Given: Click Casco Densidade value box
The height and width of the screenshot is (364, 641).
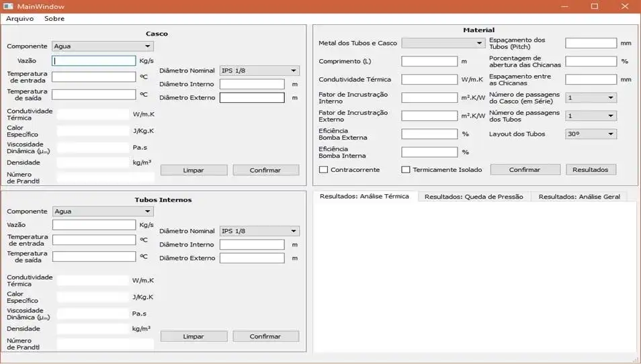Looking at the screenshot, I should (93, 163).
